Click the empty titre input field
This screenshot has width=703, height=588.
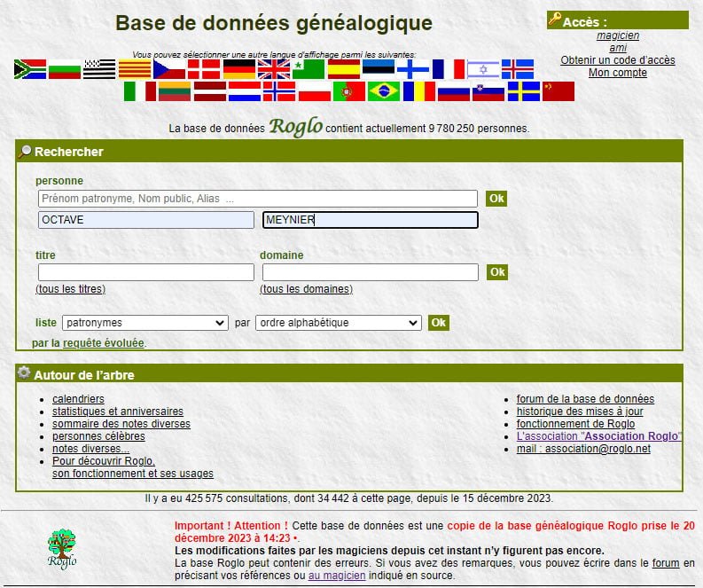(146, 272)
